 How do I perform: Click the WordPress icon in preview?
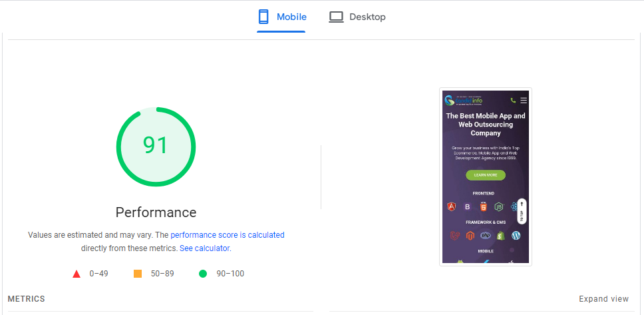(516, 236)
